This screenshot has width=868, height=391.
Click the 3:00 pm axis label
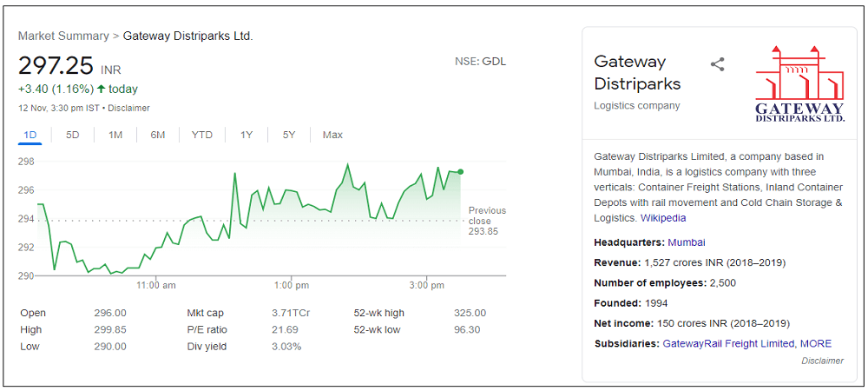coord(427,285)
